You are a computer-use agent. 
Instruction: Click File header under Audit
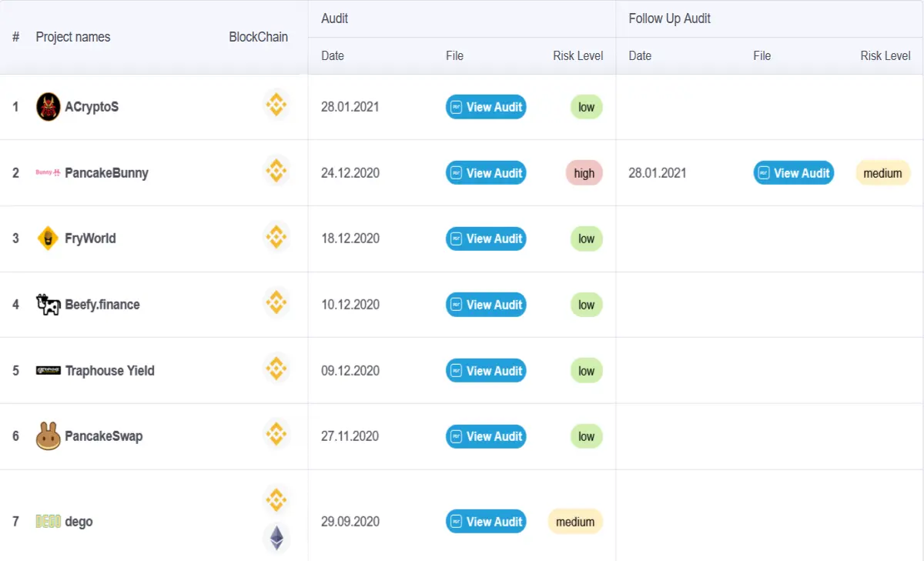pos(454,55)
